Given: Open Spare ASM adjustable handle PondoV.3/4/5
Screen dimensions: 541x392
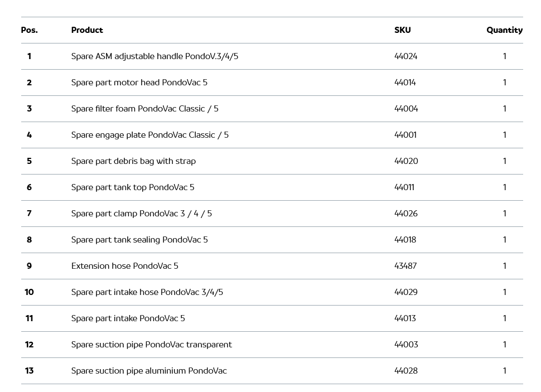Looking at the screenshot, I should tap(154, 56).
